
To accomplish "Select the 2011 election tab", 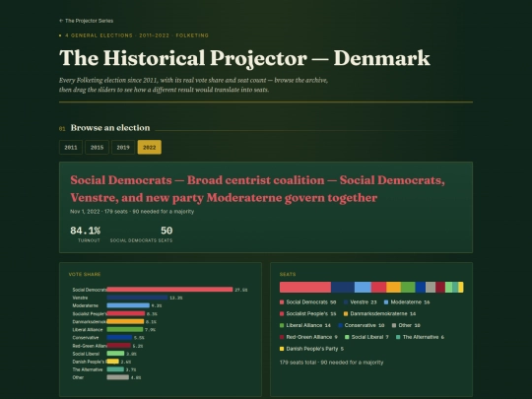I will 71,147.
